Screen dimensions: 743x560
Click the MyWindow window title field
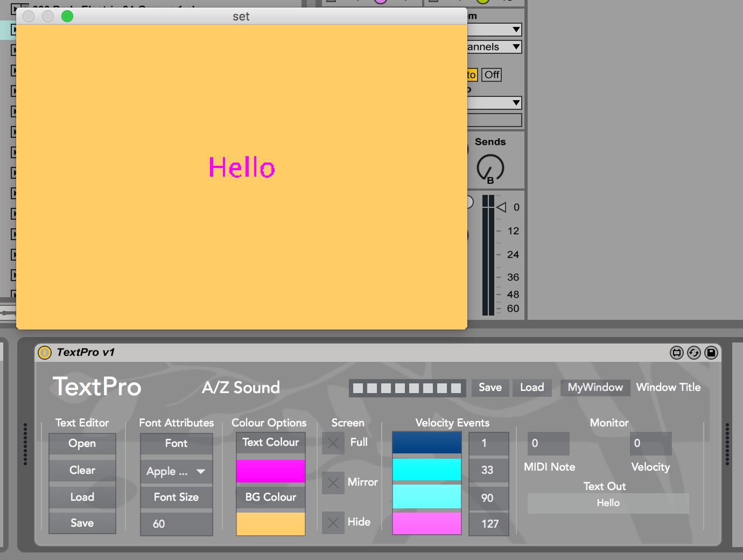click(x=595, y=388)
